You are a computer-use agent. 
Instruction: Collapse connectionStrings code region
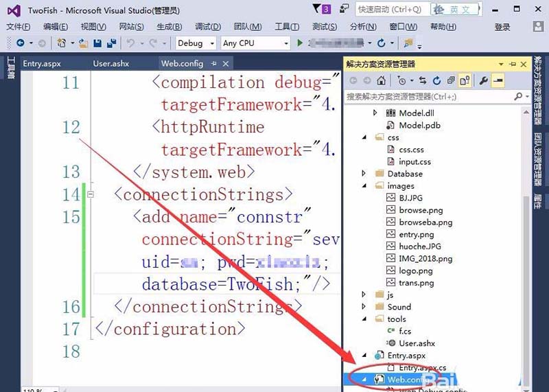pyautogui.click(x=91, y=194)
